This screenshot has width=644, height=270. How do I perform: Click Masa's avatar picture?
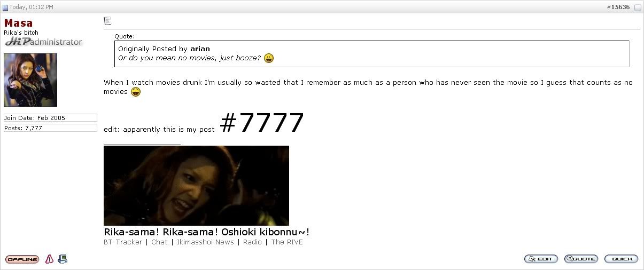30,80
